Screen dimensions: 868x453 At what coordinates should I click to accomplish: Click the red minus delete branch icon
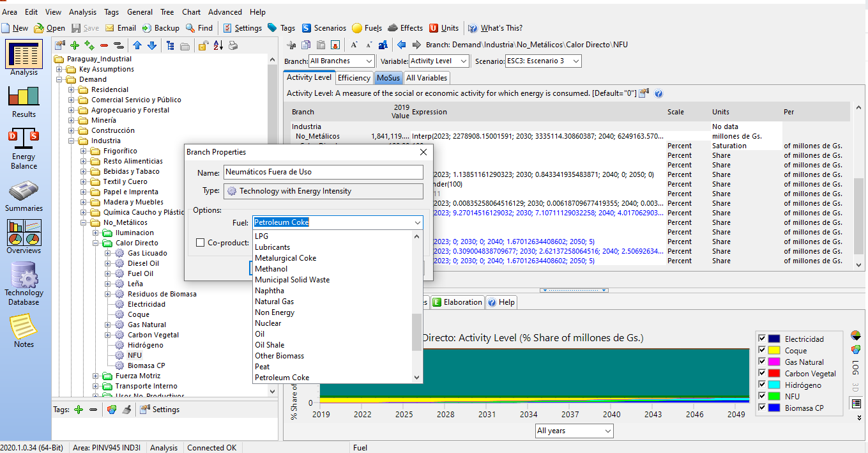coord(104,45)
